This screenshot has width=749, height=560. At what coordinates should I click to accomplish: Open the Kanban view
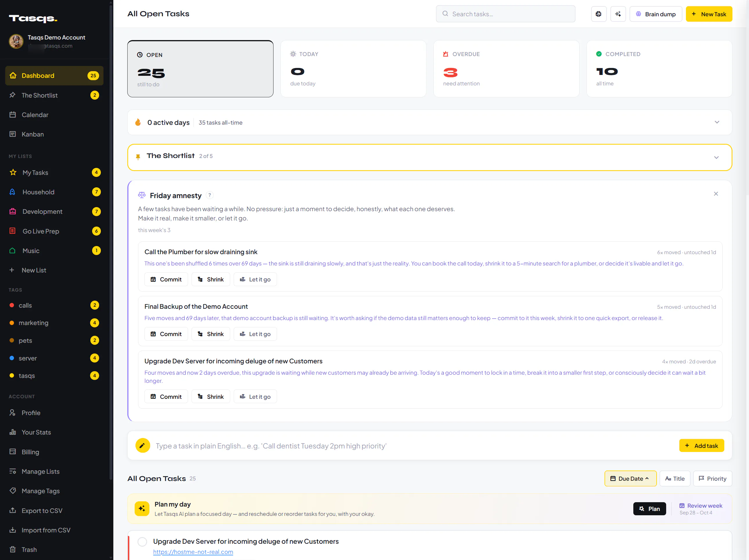pyautogui.click(x=54, y=134)
